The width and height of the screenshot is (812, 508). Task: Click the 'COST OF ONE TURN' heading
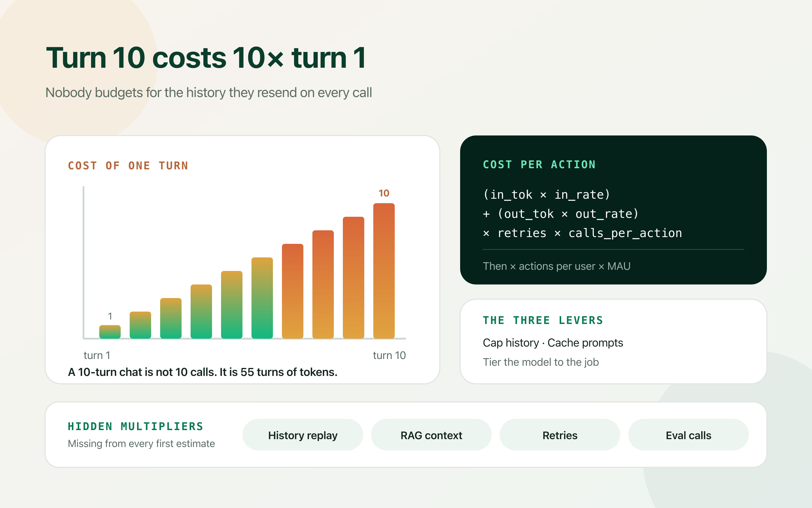128,166
